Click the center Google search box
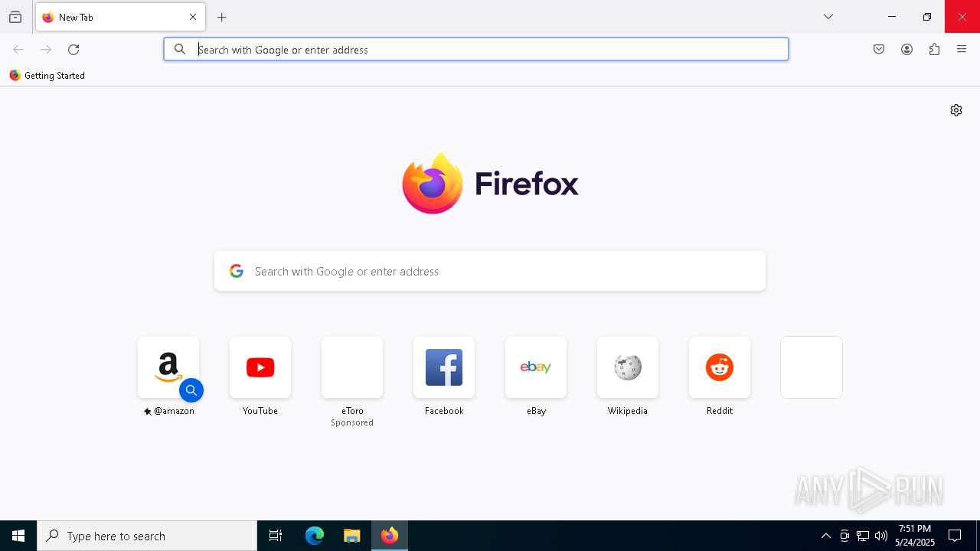 [x=490, y=271]
